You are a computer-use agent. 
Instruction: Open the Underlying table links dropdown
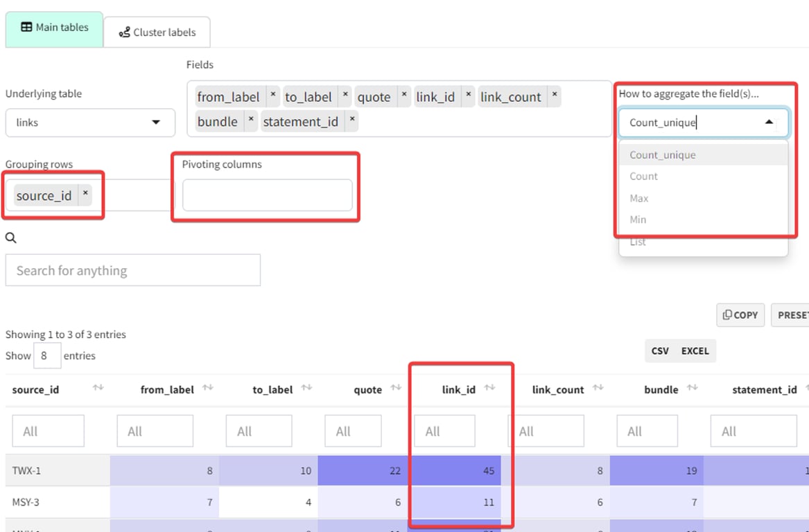tap(90, 123)
